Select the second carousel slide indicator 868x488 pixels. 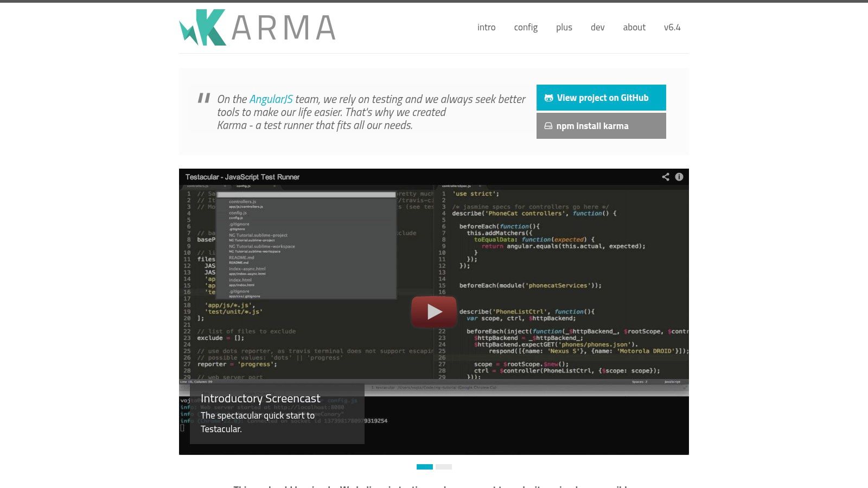(444, 467)
